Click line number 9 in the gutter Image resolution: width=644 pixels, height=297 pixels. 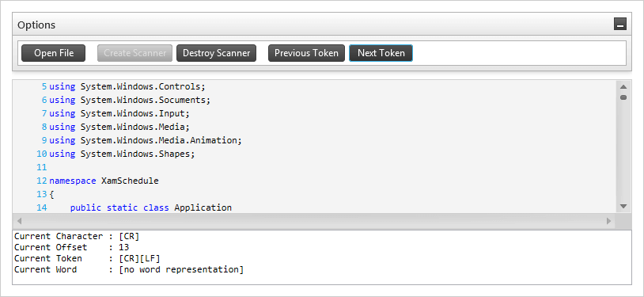coord(44,140)
